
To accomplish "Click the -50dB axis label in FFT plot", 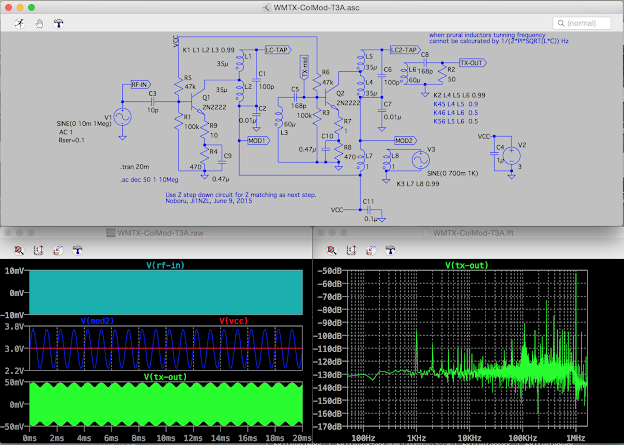I will tap(329, 271).
